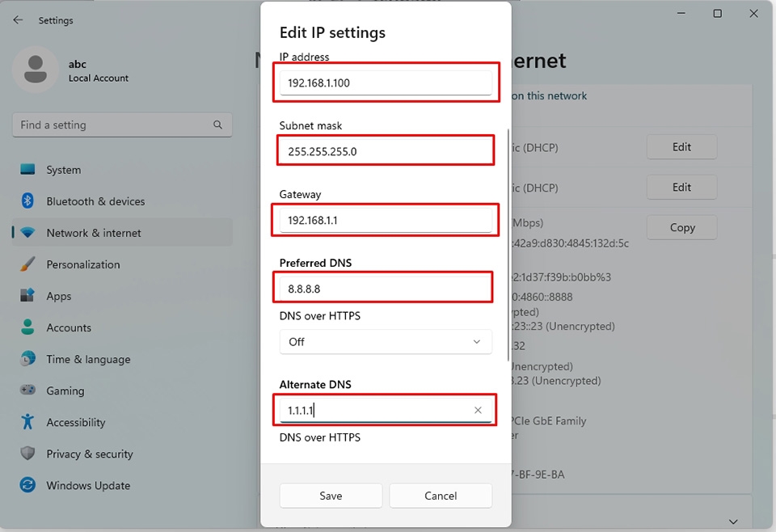776x532 pixels.
Task: Cancel the Edit IP settings dialog
Action: point(441,496)
